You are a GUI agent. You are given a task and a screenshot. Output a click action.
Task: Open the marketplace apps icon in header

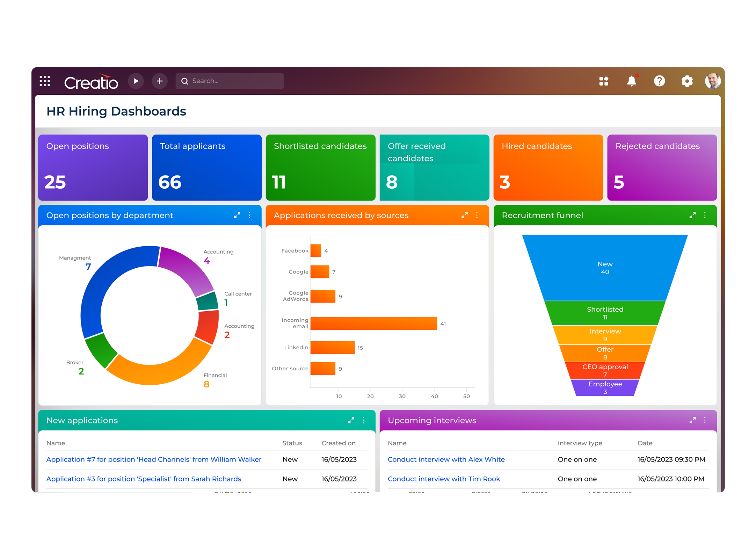[x=604, y=81]
